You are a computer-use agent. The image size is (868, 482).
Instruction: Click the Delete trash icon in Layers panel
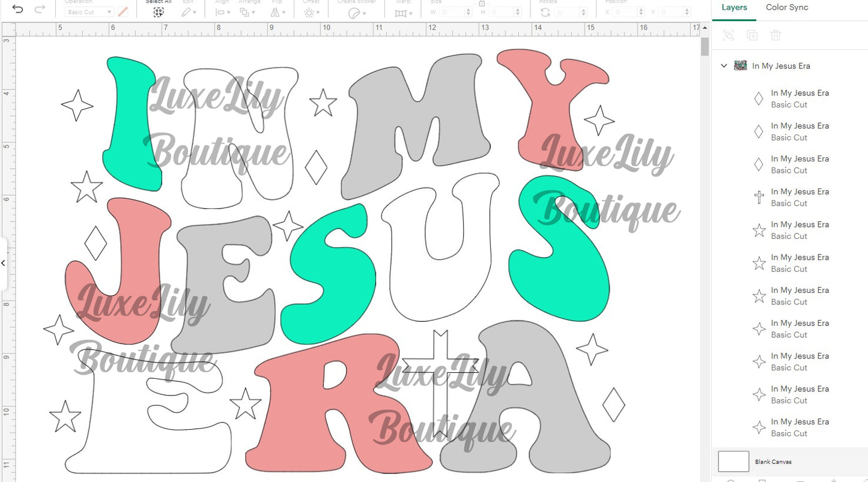point(775,35)
